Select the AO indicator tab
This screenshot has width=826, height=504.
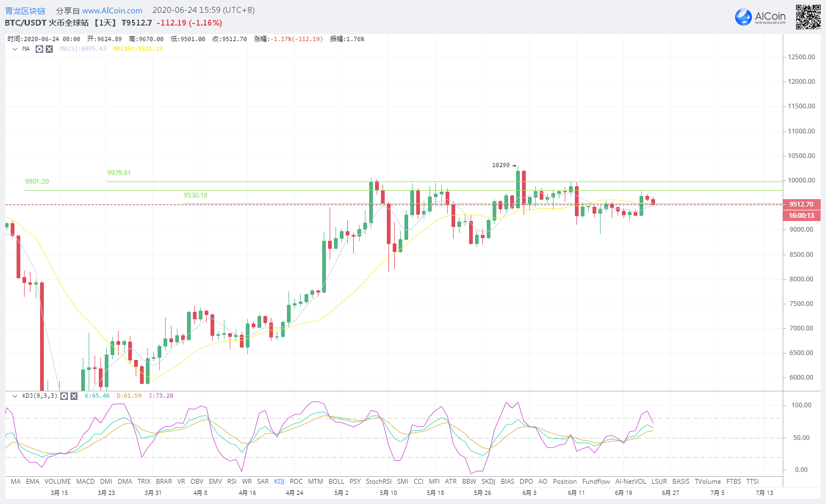click(x=543, y=482)
